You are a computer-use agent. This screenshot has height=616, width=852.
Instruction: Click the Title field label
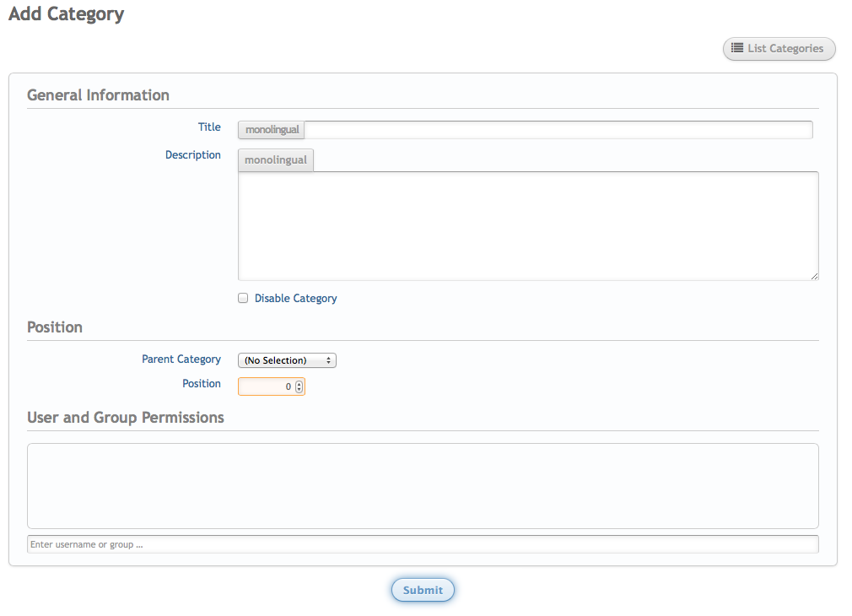pos(209,127)
